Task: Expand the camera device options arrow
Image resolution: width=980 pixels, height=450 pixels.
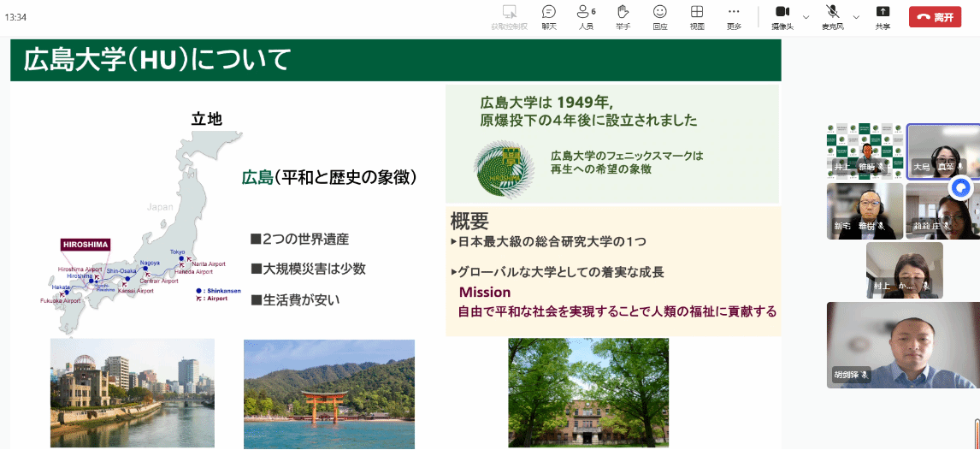Action: tap(806, 17)
